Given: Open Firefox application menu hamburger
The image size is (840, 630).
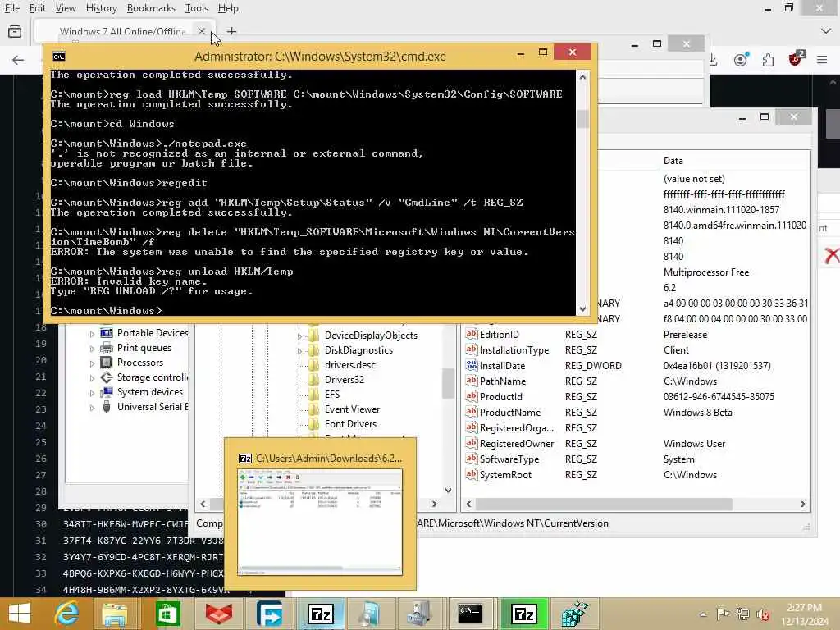Looking at the screenshot, I should (822, 59).
